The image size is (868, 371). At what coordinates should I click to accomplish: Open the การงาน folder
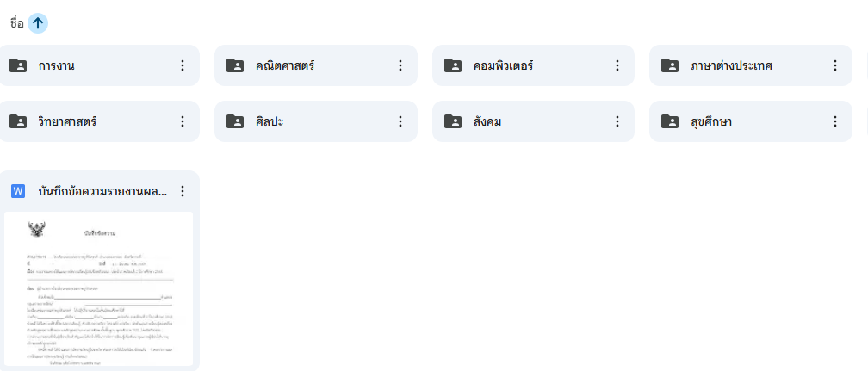click(86, 65)
